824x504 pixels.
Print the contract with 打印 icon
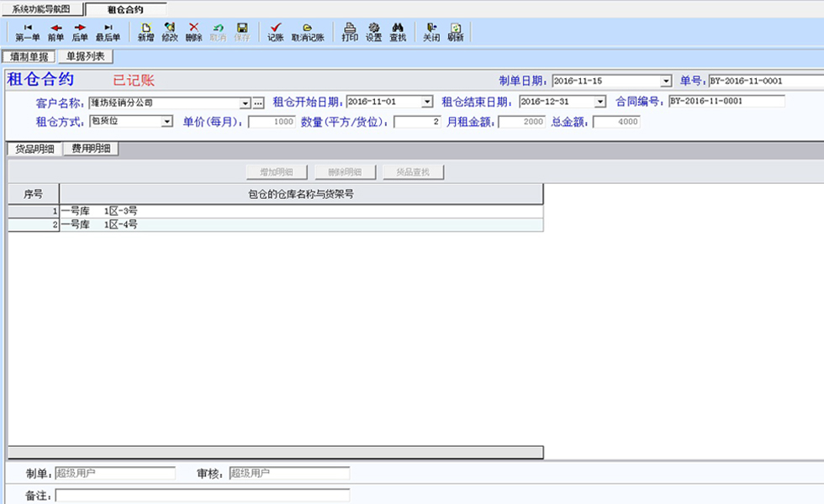click(350, 32)
